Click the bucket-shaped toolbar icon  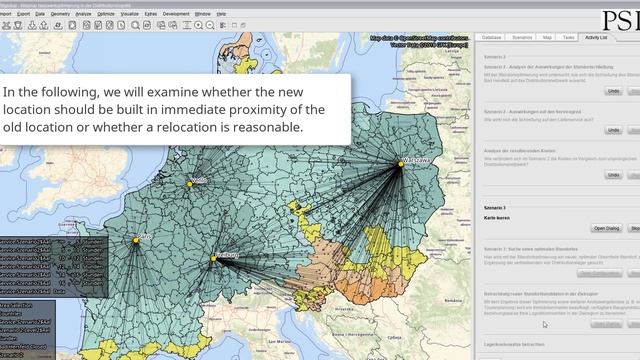pyautogui.click(x=18, y=25)
